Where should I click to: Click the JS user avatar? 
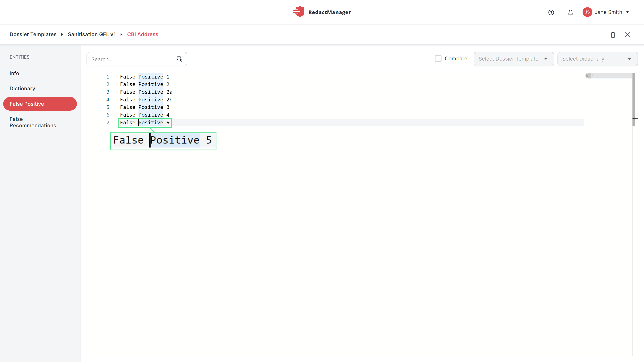[587, 12]
